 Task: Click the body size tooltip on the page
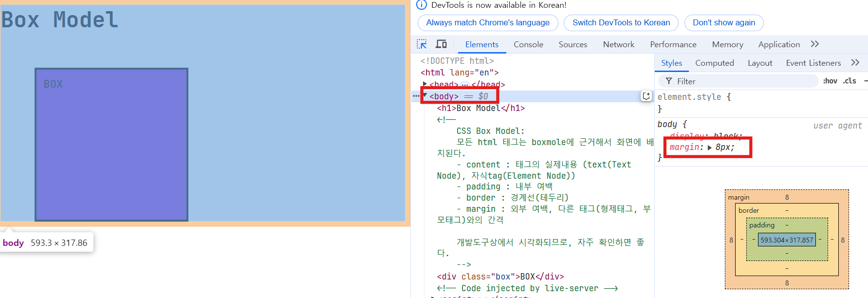(x=47, y=242)
